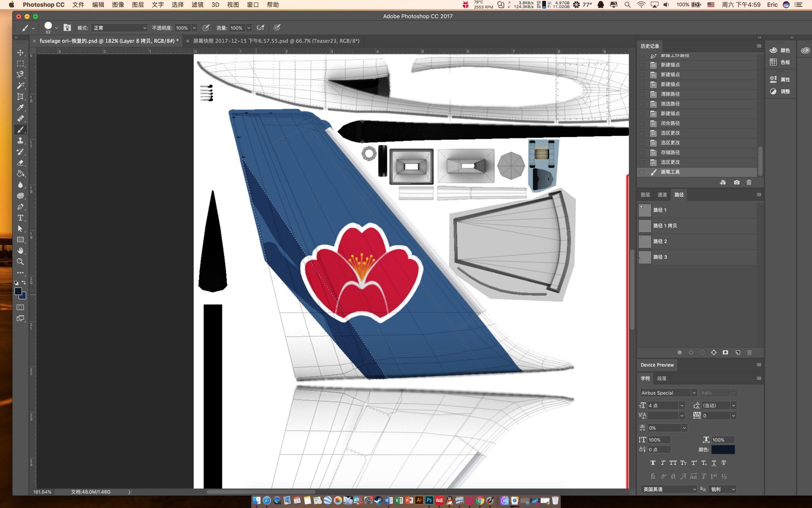This screenshot has height=508, width=812.
Task: Toggle Underline text style
Action: pyautogui.click(x=714, y=463)
